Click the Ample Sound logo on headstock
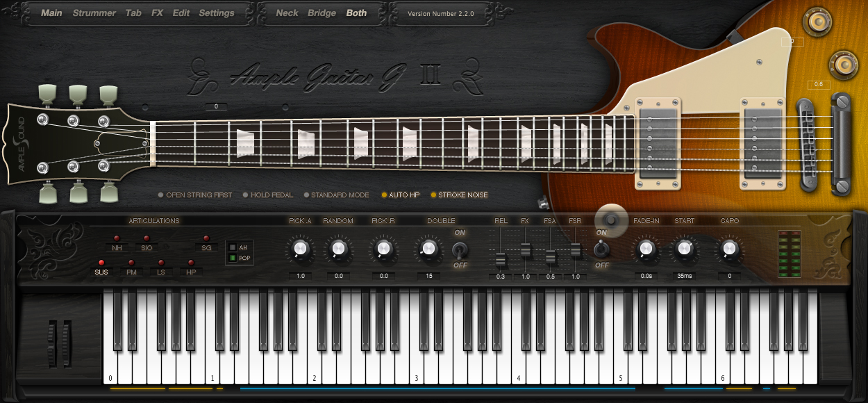The image size is (868, 403). (x=19, y=146)
